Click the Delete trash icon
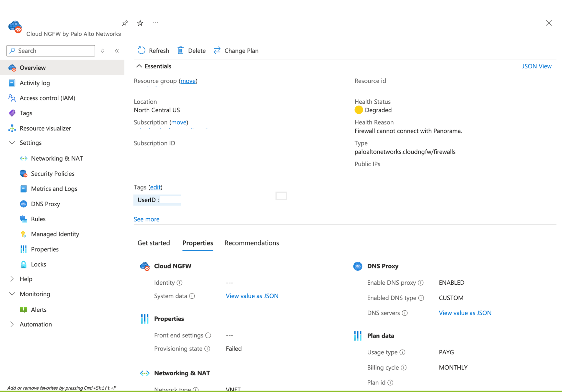The image size is (562, 392). tap(180, 50)
